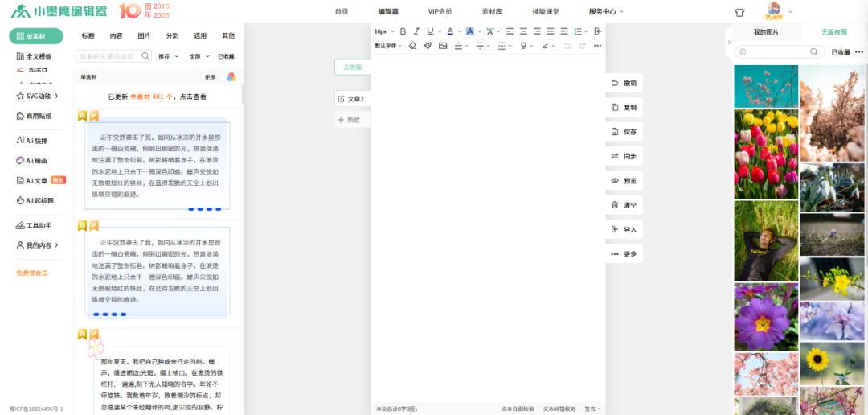The height and width of the screenshot is (415, 868).
Task: Click the 免费领会员 link
Action: pos(32,273)
